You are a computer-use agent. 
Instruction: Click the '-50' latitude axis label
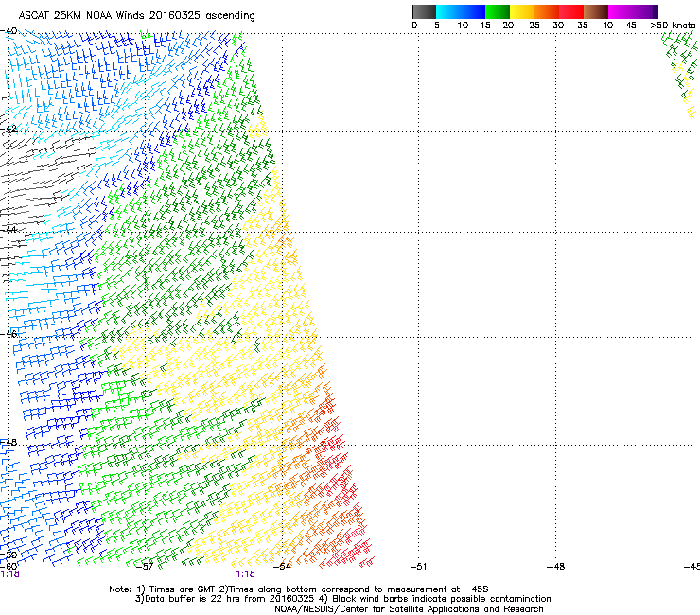(9, 555)
